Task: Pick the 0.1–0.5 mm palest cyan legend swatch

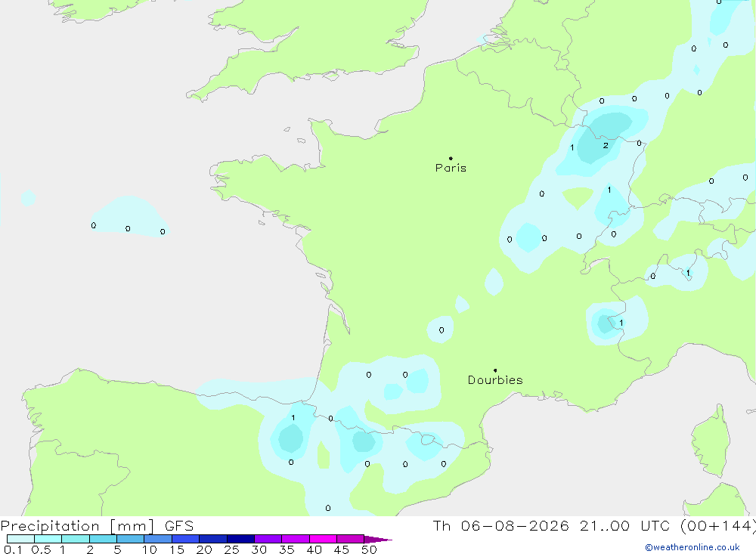Action: 20,539
